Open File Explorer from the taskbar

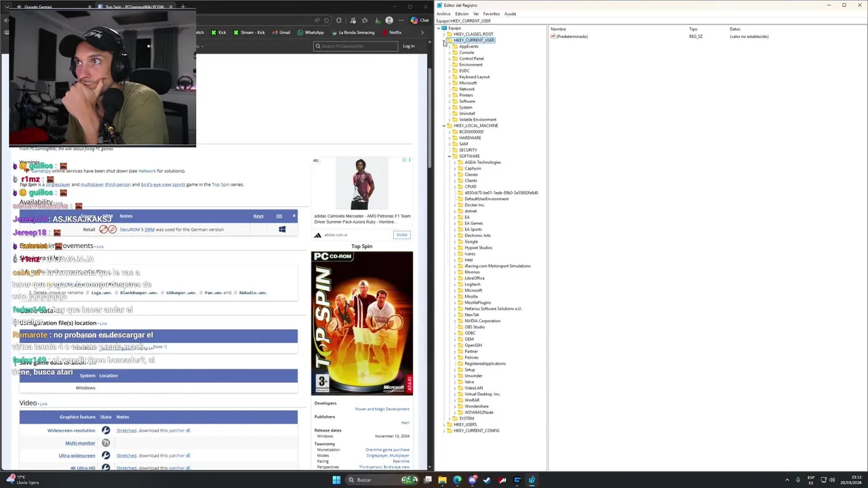(442, 480)
